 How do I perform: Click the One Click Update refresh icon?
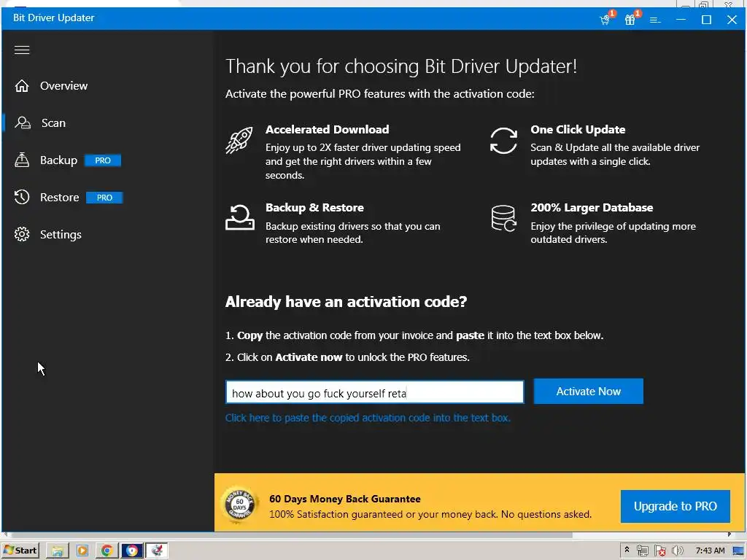pyautogui.click(x=503, y=141)
